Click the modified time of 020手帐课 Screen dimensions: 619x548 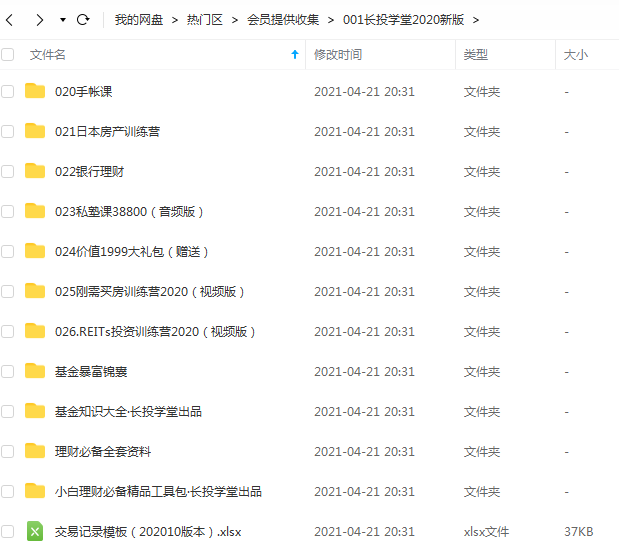[x=364, y=92]
